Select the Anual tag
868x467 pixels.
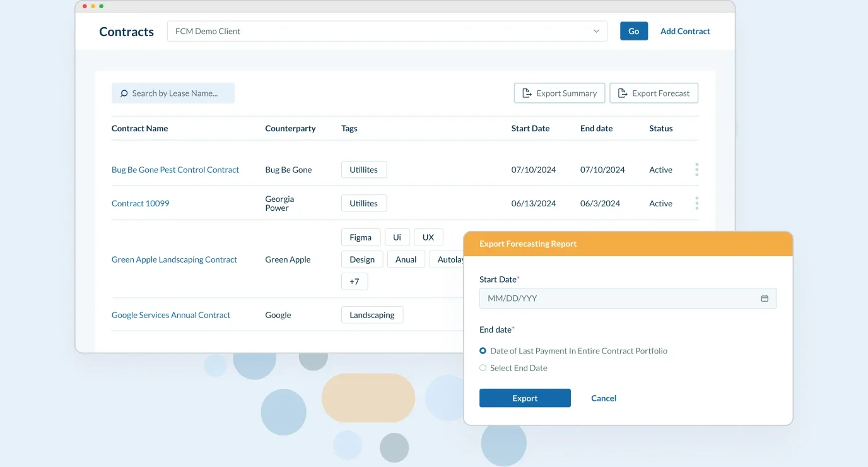(x=406, y=259)
